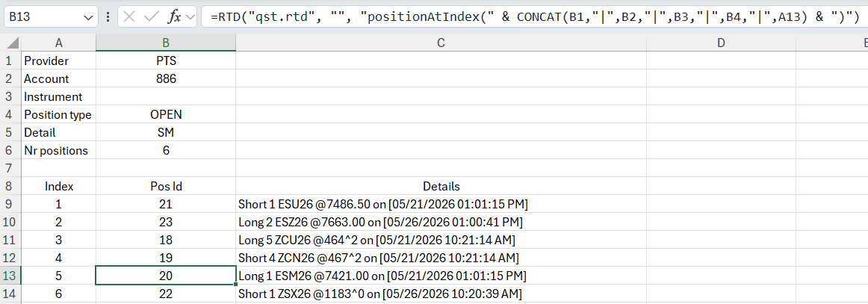Click into the formula bar RTD formula

(534, 17)
